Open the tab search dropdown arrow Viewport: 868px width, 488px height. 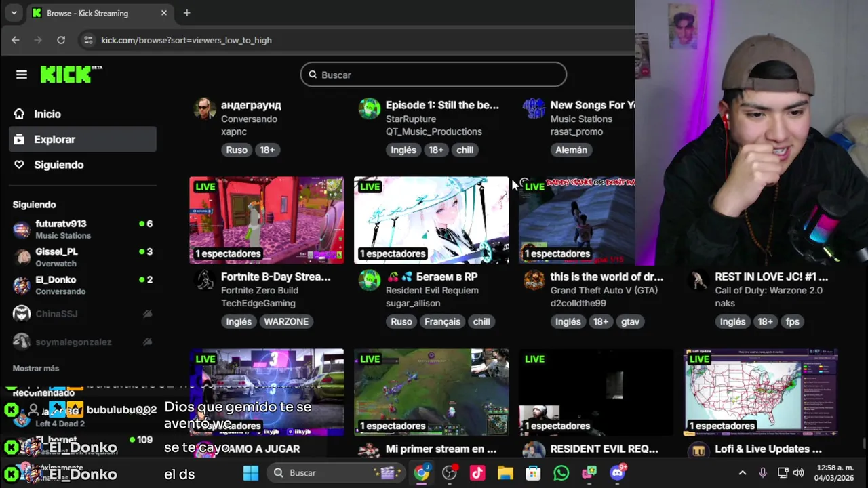14,13
